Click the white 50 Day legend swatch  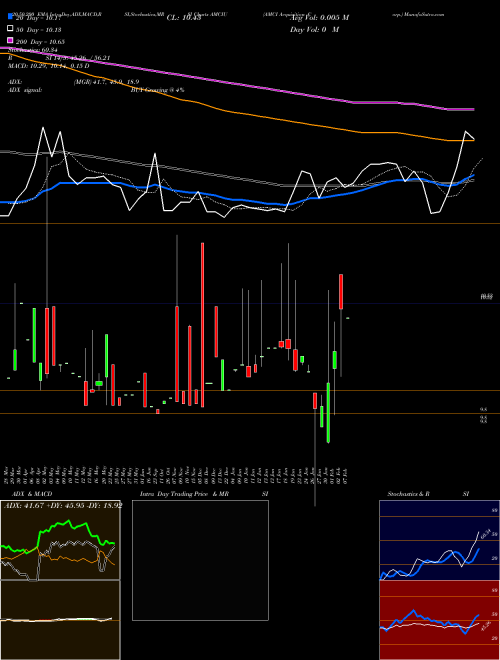coord(11,29)
